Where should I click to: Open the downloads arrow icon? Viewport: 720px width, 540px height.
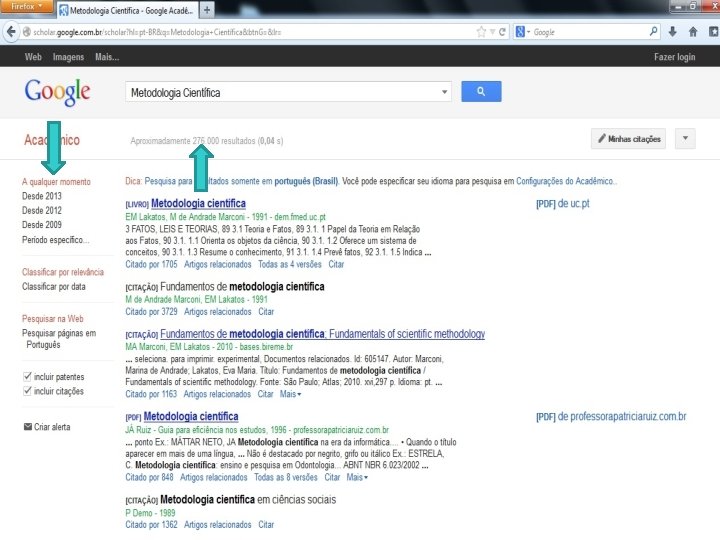(x=673, y=32)
